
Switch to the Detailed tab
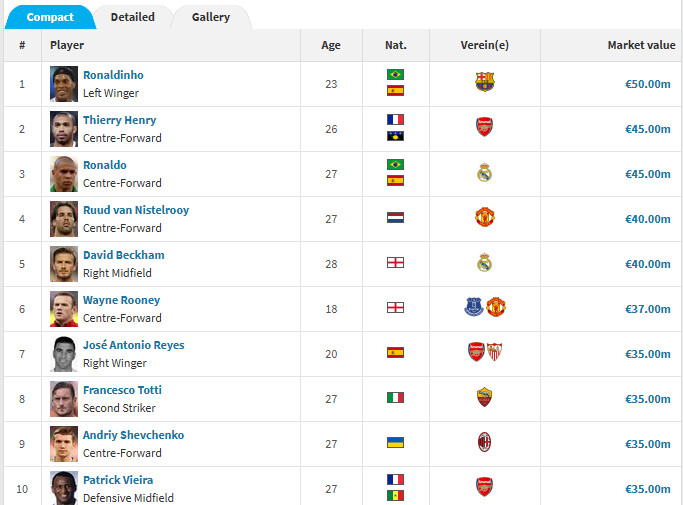coord(132,17)
